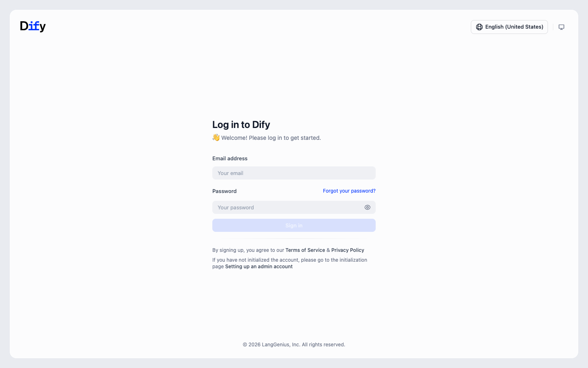Open the Forgot your password link

pyautogui.click(x=349, y=191)
